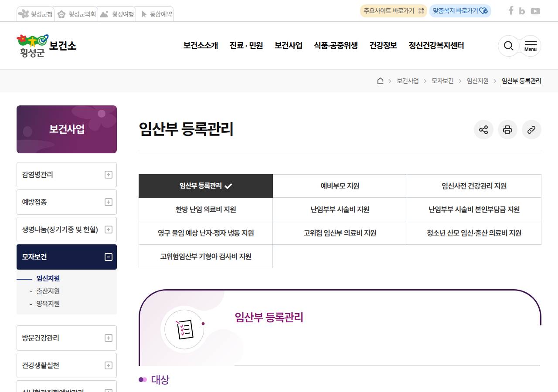The image size is (558, 392).
Task: Open 건강정보 main menu
Action: pos(383,46)
